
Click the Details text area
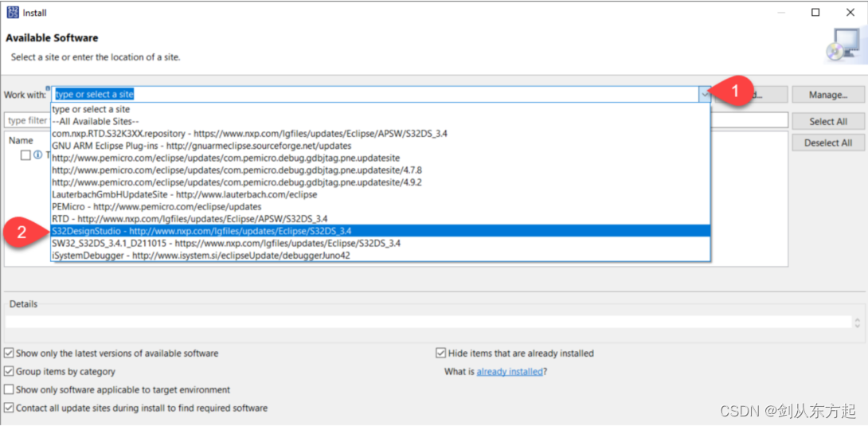[428, 322]
